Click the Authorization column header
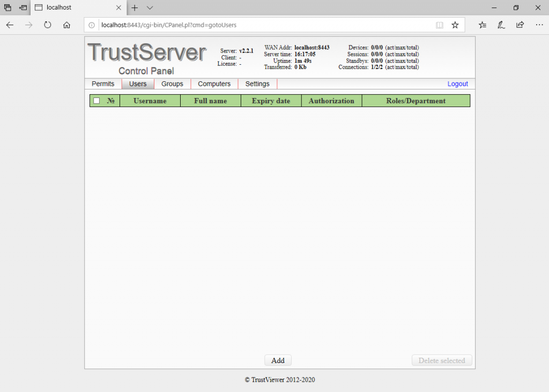This screenshot has height=392, width=549. point(331,101)
